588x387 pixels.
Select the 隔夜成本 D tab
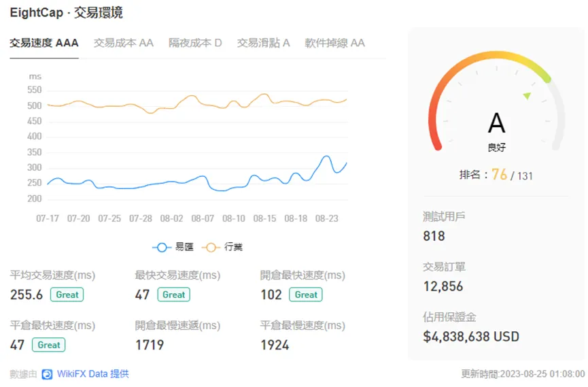[195, 43]
